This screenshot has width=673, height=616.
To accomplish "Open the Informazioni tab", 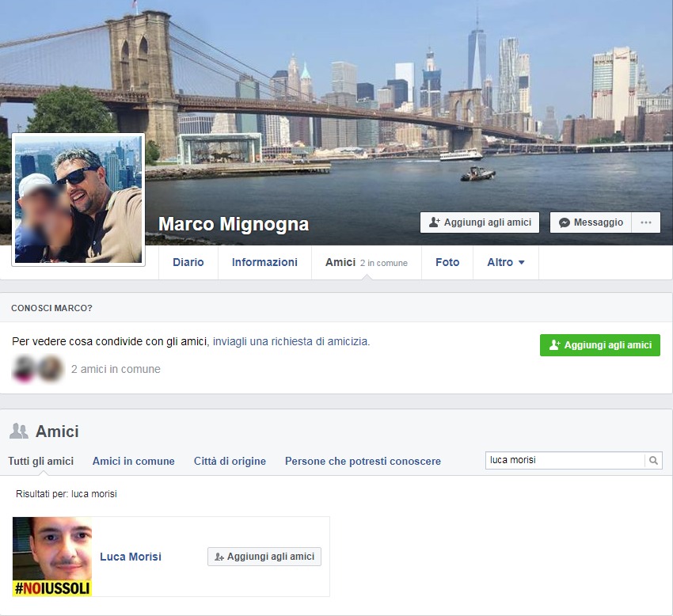I will [x=264, y=262].
